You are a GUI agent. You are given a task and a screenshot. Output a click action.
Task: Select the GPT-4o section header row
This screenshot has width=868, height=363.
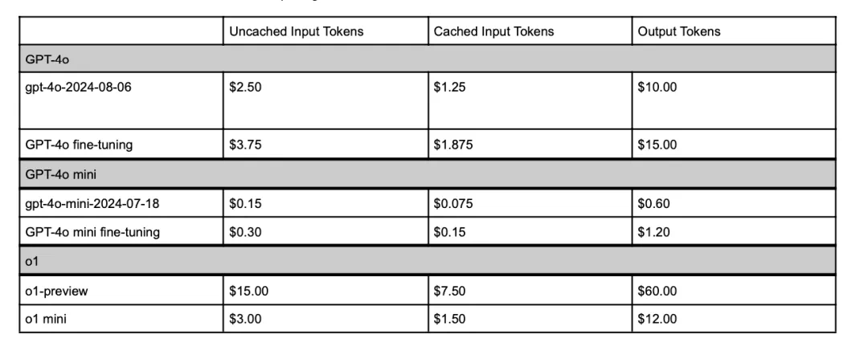pos(428,59)
